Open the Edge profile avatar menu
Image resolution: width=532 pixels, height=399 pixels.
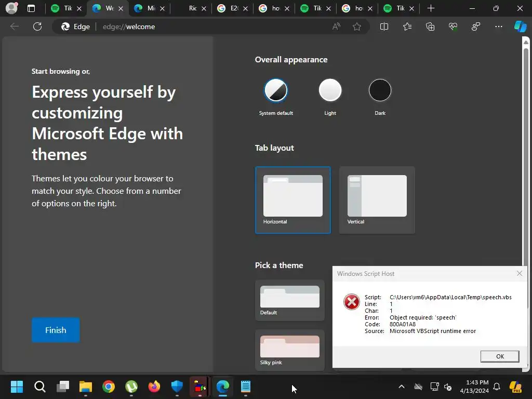click(12, 8)
